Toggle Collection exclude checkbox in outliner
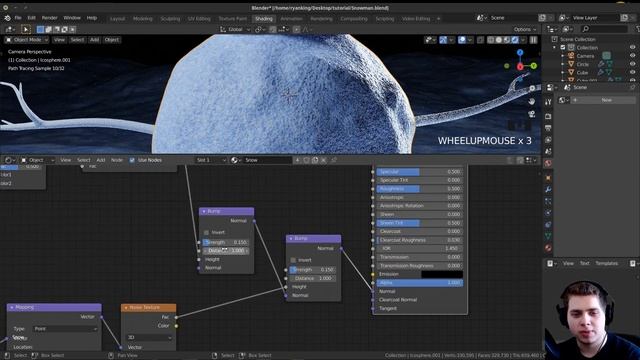Image resolution: width=640 pixels, height=360 pixels. [x=563, y=47]
